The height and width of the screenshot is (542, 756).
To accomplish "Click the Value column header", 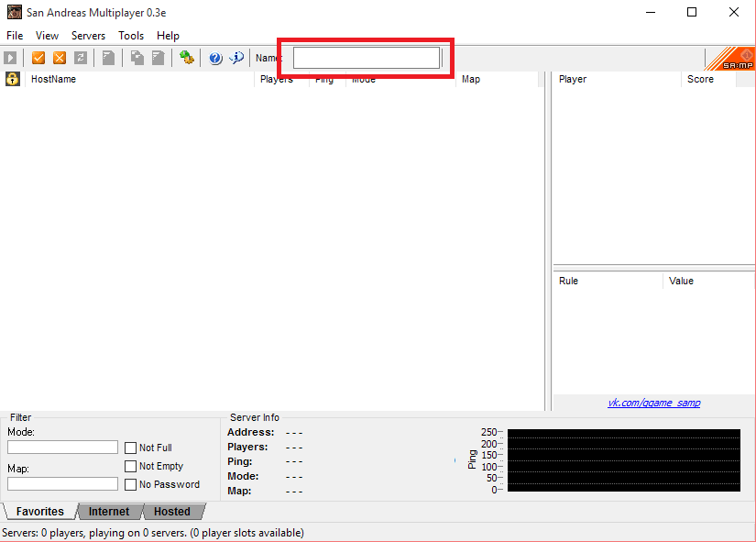I will pos(708,281).
